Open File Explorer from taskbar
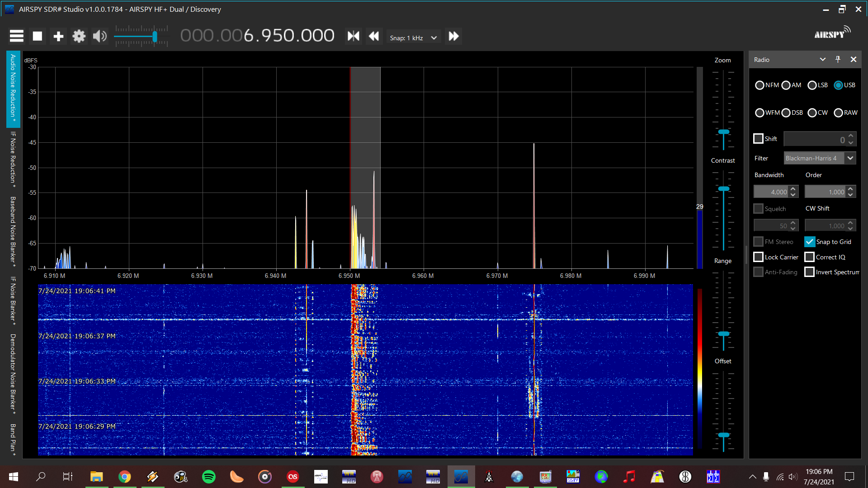Image resolution: width=868 pixels, height=488 pixels. pyautogui.click(x=97, y=477)
